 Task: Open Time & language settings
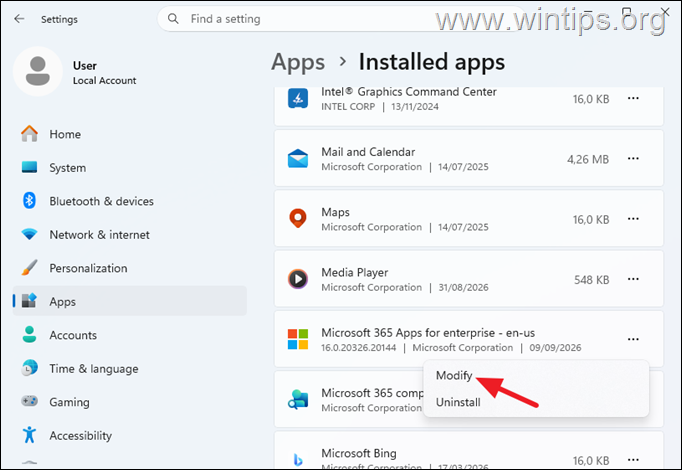(x=130, y=368)
